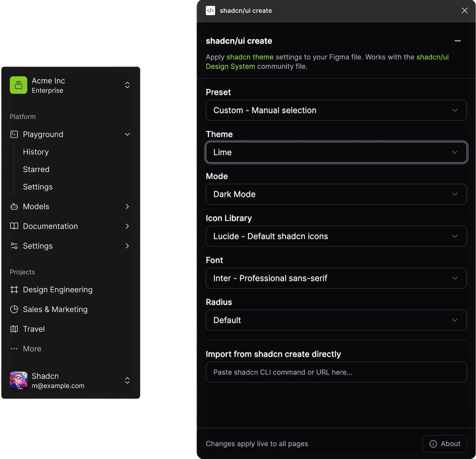Open the Models menu item
Viewport: 476px width, 459px height.
[x=71, y=206]
